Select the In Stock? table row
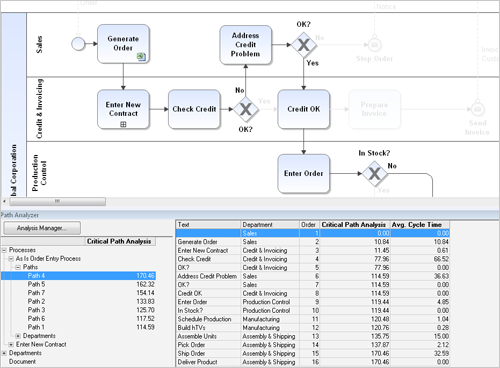500x368 pixels. (313, 311)
